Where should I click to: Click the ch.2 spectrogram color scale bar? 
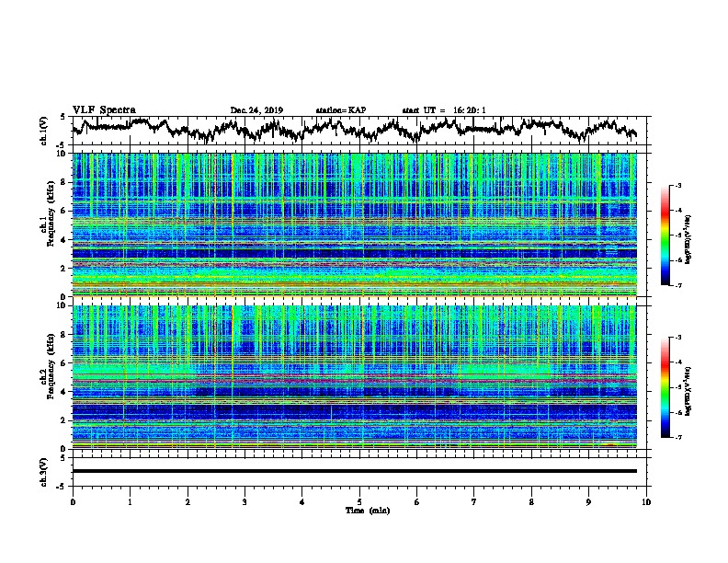point(665,387)
